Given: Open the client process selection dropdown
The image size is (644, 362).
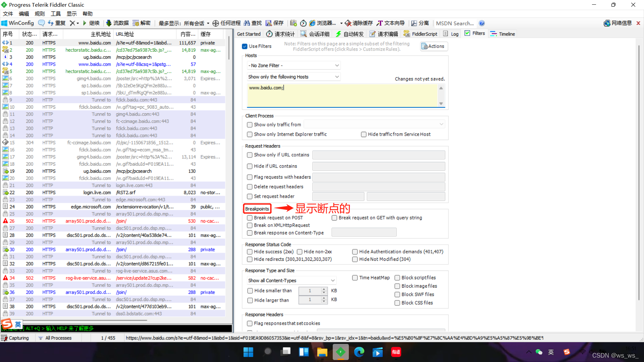Looking at the screenshot, I should tap(374, 124).
